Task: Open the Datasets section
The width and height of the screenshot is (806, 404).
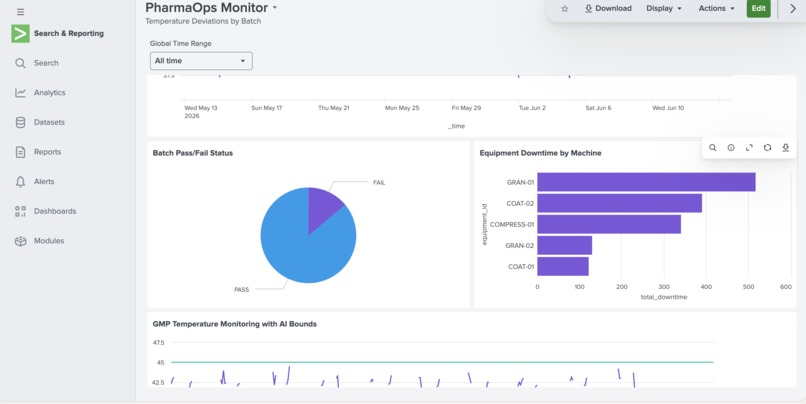Action: [x=49, y=122]
